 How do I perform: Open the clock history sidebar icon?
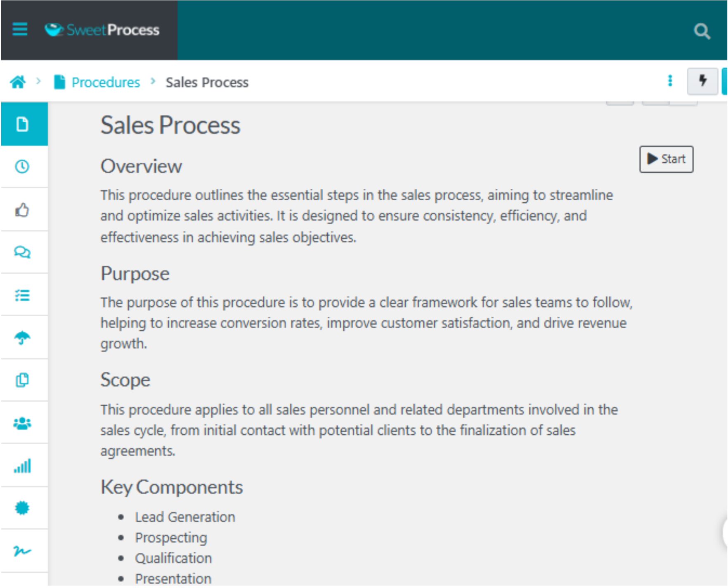click(x=22, y=166)
